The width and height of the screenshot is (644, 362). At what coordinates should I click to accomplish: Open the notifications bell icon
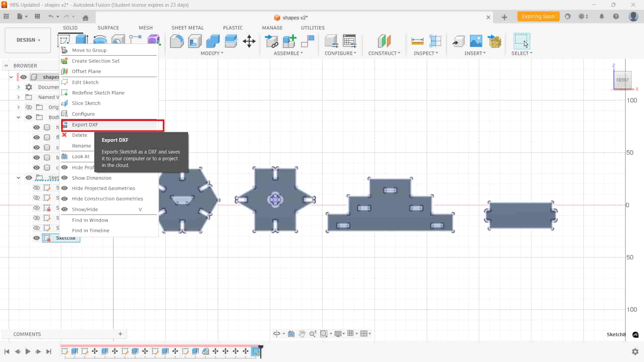click(x=601, y=16)
